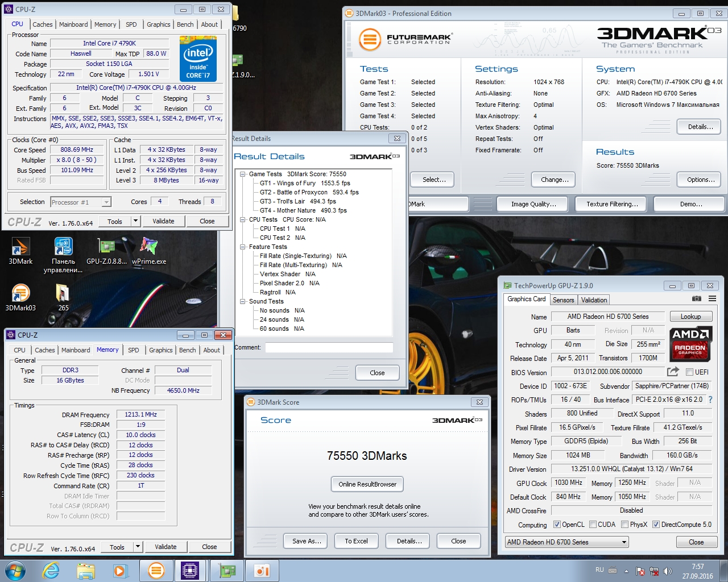The width and height of the screenshot is (728, 582).
Task: Select the 3DMark03 desktop shortcut
Action: coord(20,297)
